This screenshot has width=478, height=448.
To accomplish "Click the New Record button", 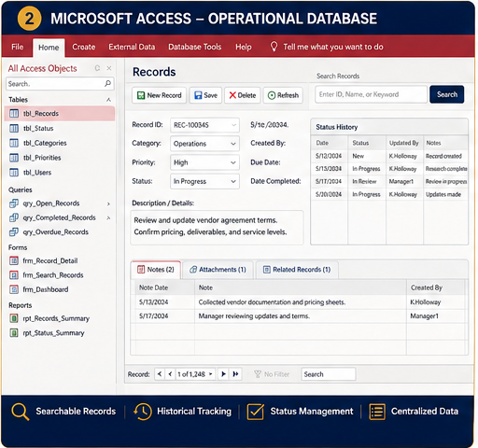I will pyautogui.click(x=160, y=95).
